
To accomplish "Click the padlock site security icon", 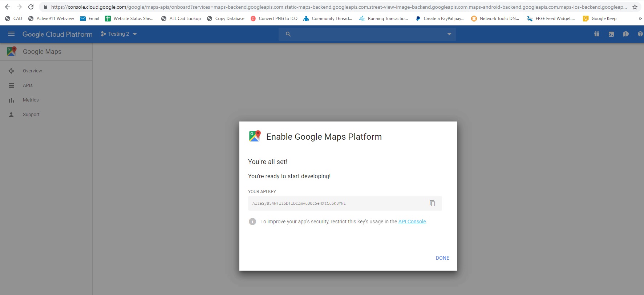I will pyautogui.click(x=45, y=7).
